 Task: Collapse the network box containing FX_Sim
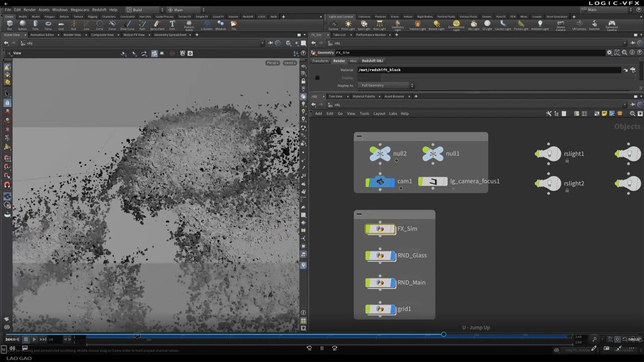tap(359, 214)
